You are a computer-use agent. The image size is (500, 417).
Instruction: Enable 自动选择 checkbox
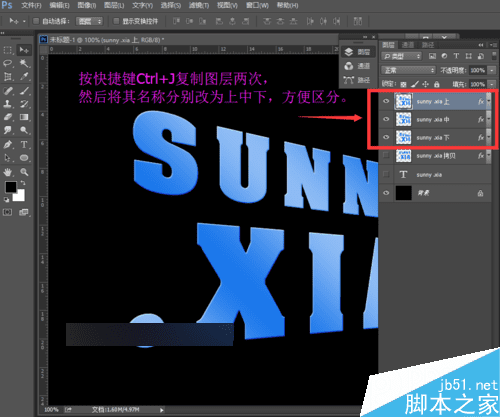pyautogui.click(x=36, y=21)
